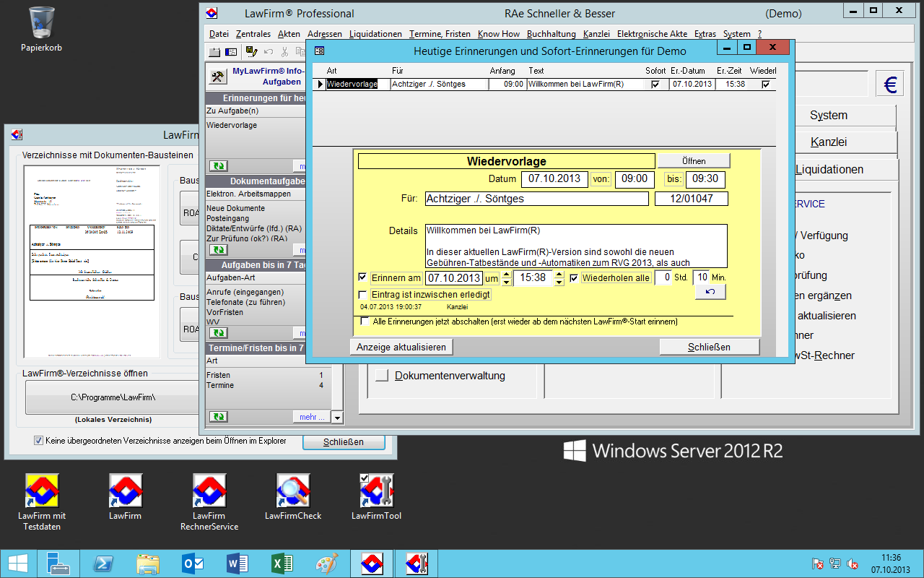Open C:\Programme\LawFirm\ directory button

click(x=113, y=397)
